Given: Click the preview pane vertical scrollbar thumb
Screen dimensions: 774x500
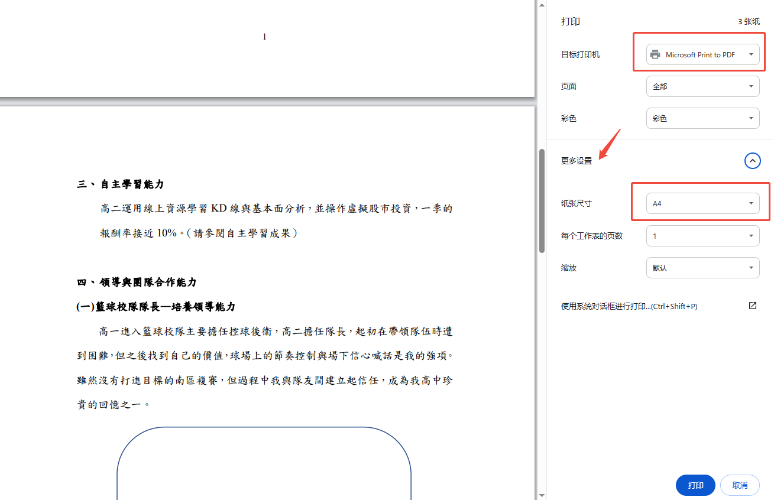Looking at the screenshot, I should [542, 201].
